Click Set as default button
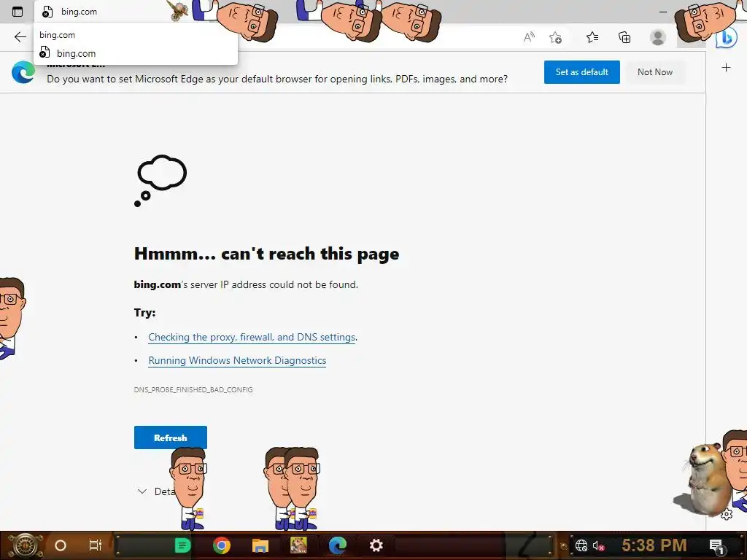This screenshot has height=560, width=747. click(x=581, y=72)
